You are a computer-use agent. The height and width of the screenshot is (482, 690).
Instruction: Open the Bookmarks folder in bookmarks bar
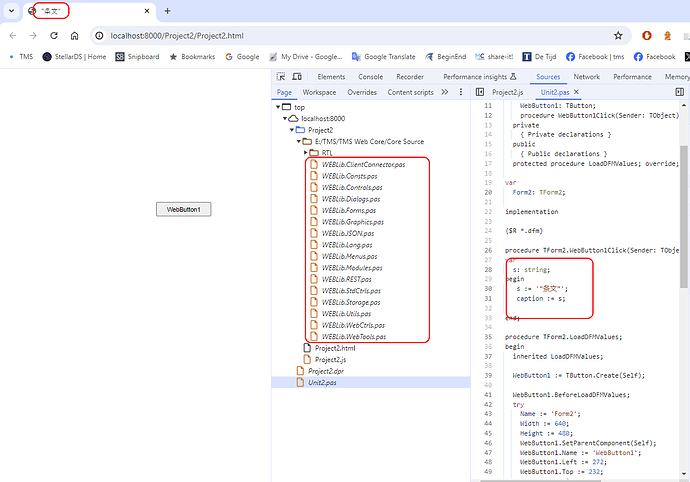(192, 57)
